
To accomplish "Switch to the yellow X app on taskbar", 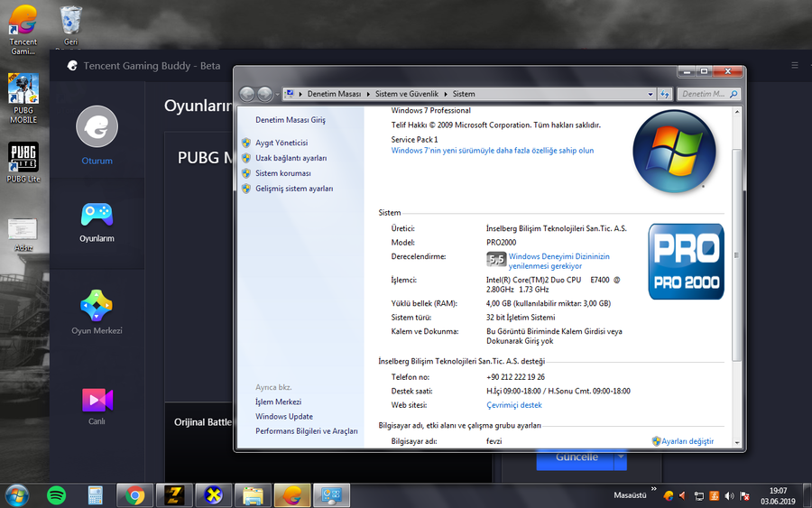I will pos(213,495).
